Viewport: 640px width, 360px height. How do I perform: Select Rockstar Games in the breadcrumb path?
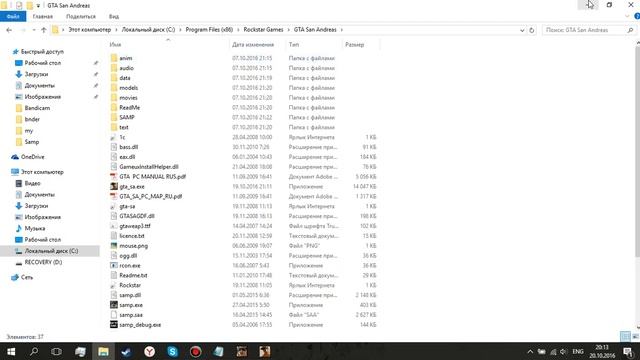(263, 30)
